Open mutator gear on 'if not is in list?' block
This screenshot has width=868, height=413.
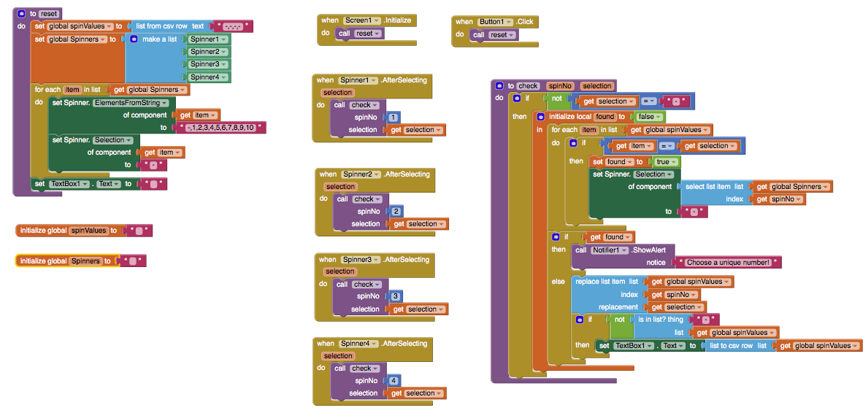click(x=579, y=320)
